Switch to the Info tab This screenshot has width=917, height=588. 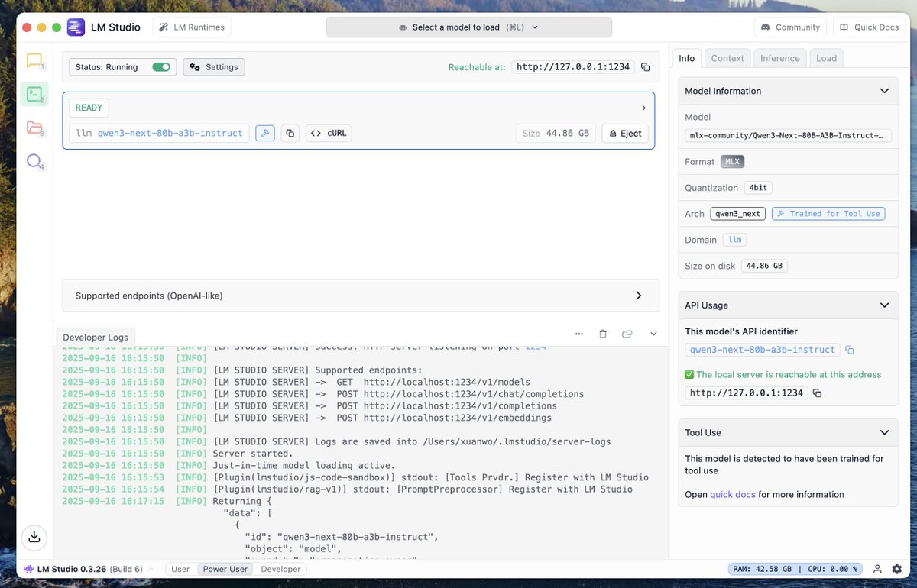687,58
